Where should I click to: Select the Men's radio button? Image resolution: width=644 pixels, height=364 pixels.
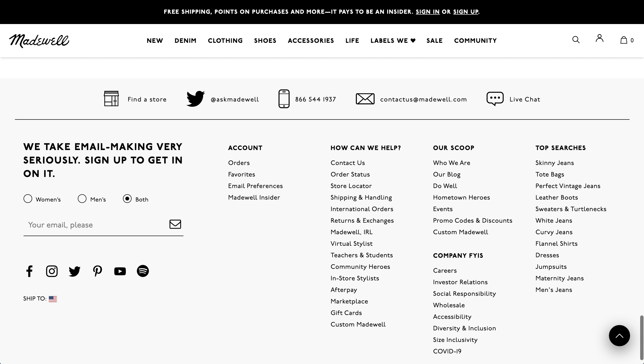click(82, 198)
